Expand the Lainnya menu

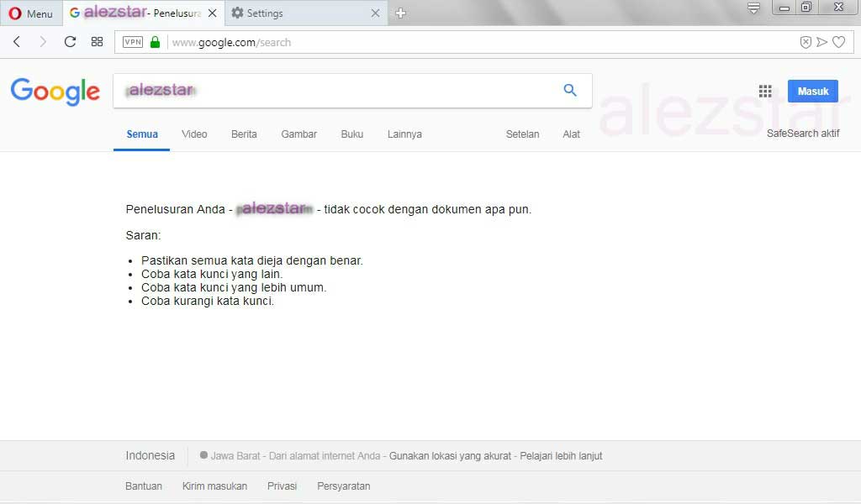(404, 134)
